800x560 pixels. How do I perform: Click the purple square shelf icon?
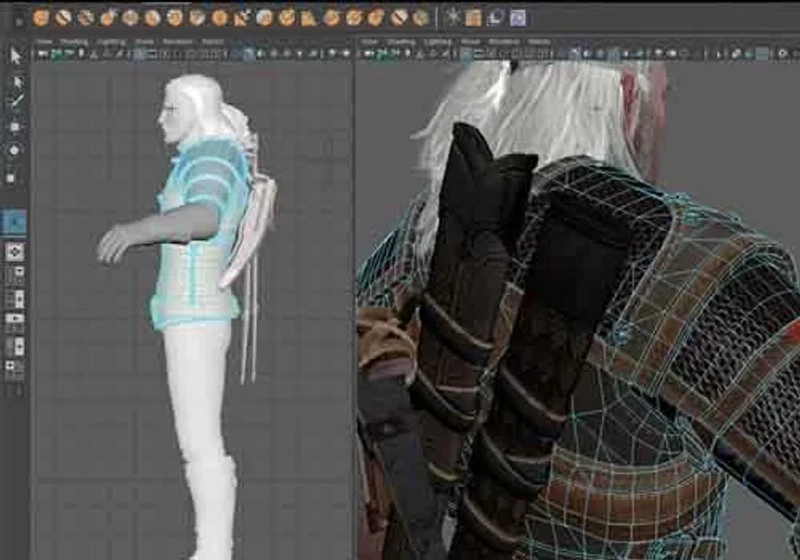517,18
